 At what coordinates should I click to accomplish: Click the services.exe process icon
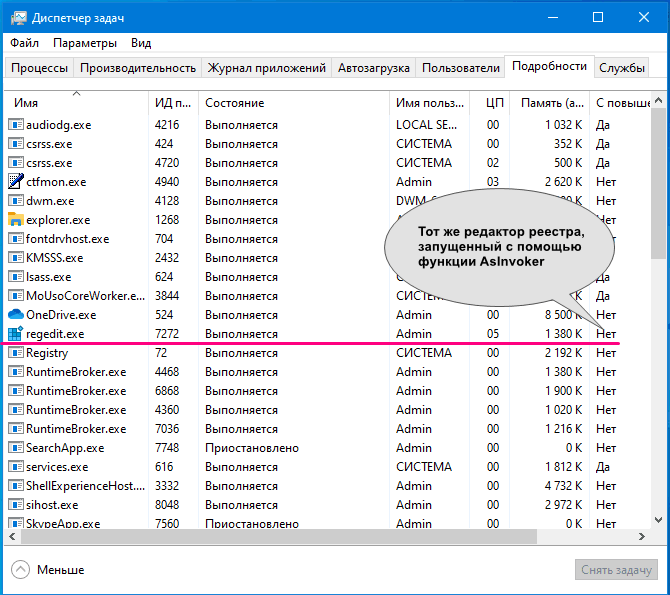click(16, 467)
